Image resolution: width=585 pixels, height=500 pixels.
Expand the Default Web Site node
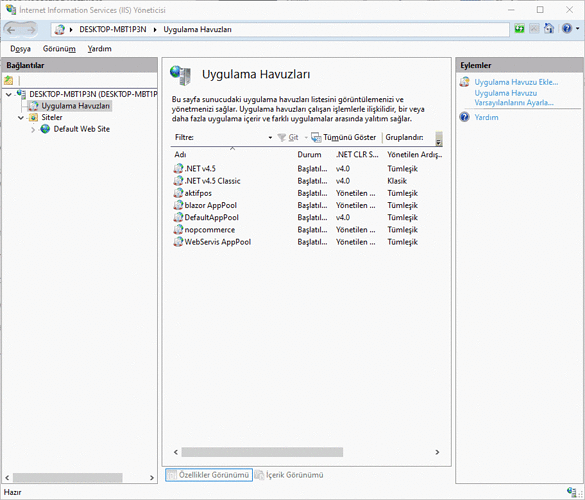click(33, 130)
